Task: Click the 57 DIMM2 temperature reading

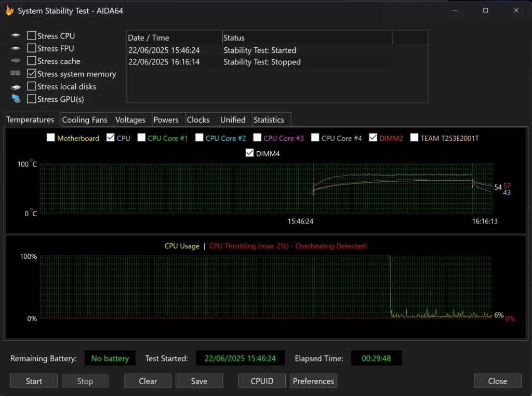Action: click(507, 186)
